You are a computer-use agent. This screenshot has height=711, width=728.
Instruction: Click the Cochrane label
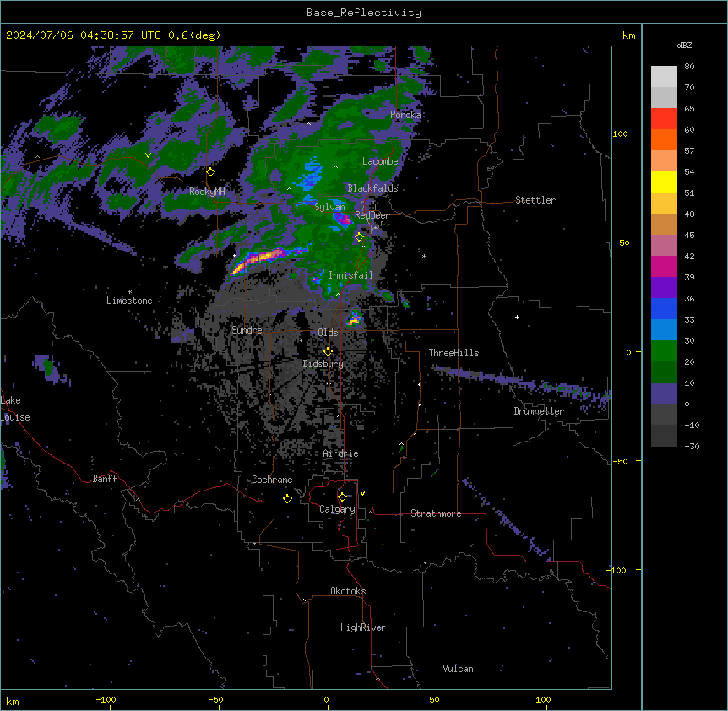[x=272, y=480]
